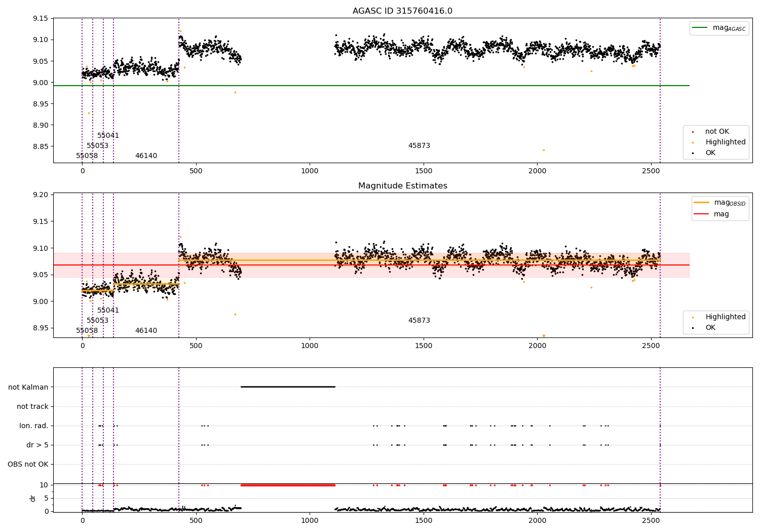Screen dimensions: 760x532
Task: Click 46140 label in the Magnitude Estimates plot
Action: [x=146, y=331]
